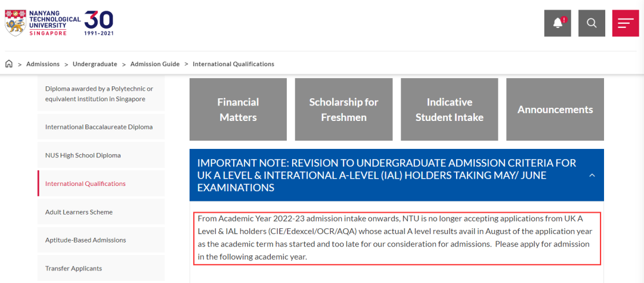Open the notifications bell icon
Viewport: 644px width, 283px height.
558,23
